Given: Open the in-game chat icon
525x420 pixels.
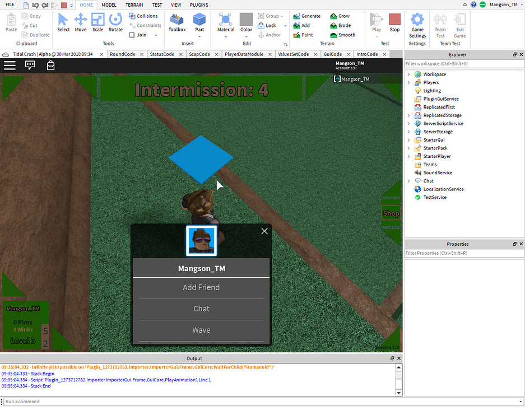Looking at the screenshot, I should pos(30,66).
